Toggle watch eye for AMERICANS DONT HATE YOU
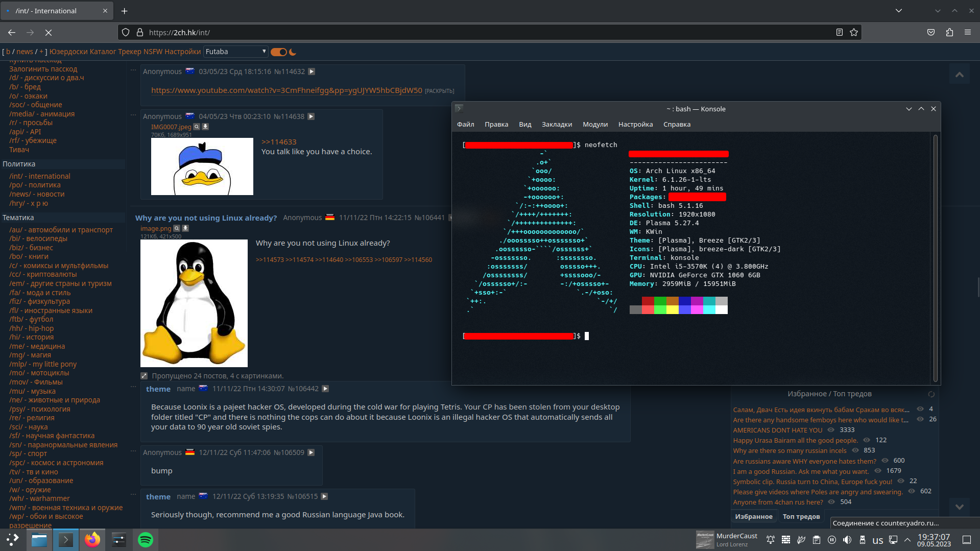This screenshot has width=980, height=551. click(831, 430)
